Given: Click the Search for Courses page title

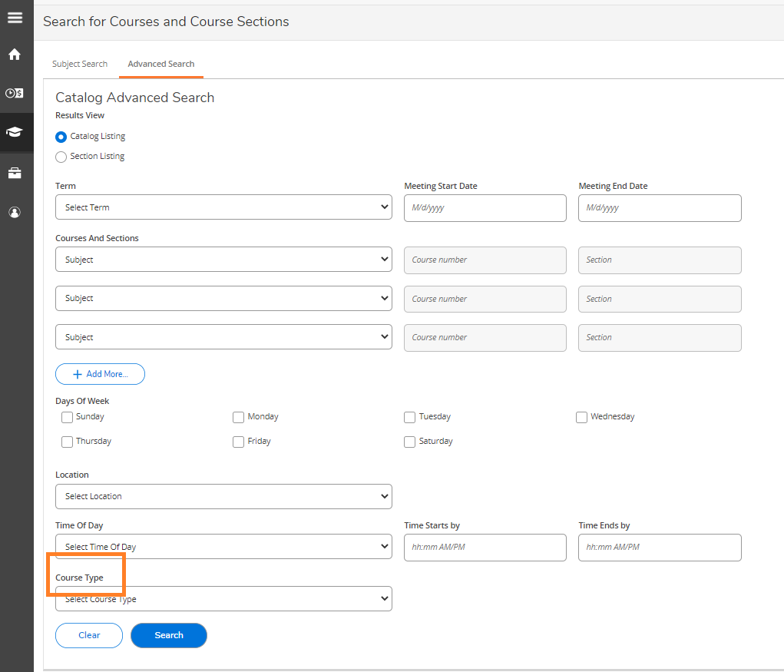Looking at the screenshot, I should pyautogui.click(x=166, y=22).
